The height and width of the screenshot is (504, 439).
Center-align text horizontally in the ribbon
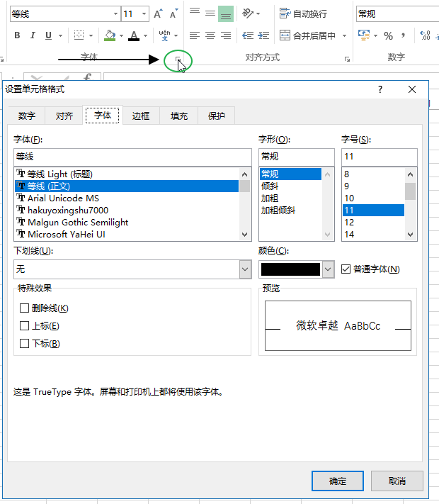coord(209,35)
